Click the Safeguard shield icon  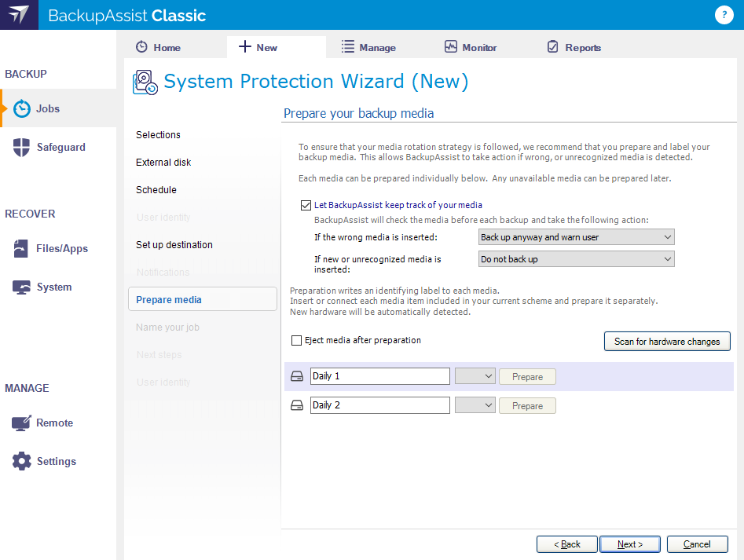[x=21, y=147]
